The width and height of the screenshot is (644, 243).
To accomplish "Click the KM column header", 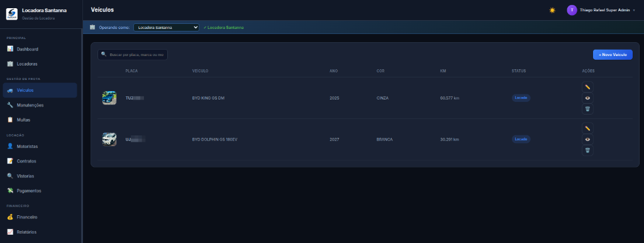I will point(443,71).
